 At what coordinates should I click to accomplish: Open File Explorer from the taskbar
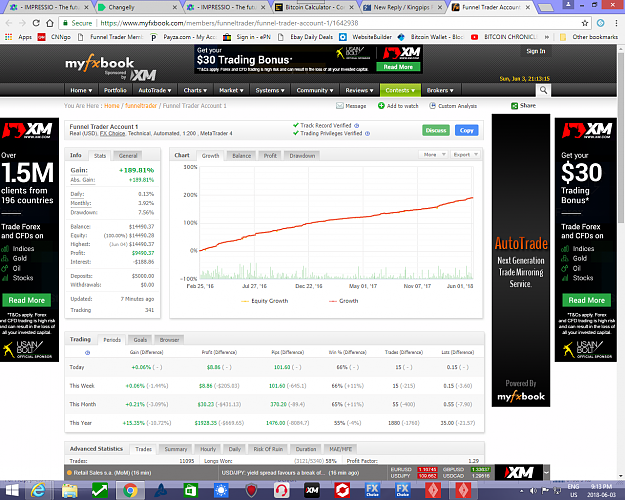[69, 490]
